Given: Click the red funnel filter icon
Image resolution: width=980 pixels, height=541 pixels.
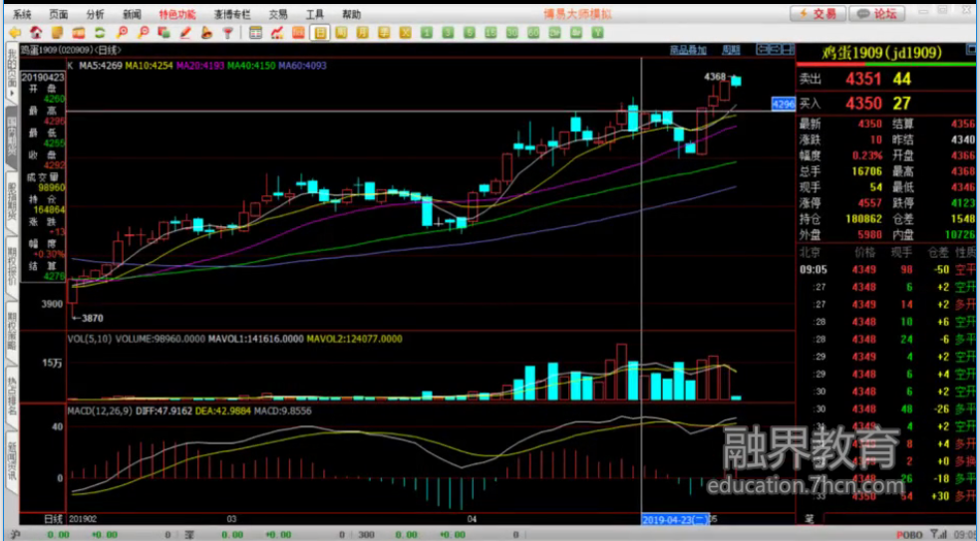Looking at the screenshot, I should pyautogui.click(x=228, y=32).
